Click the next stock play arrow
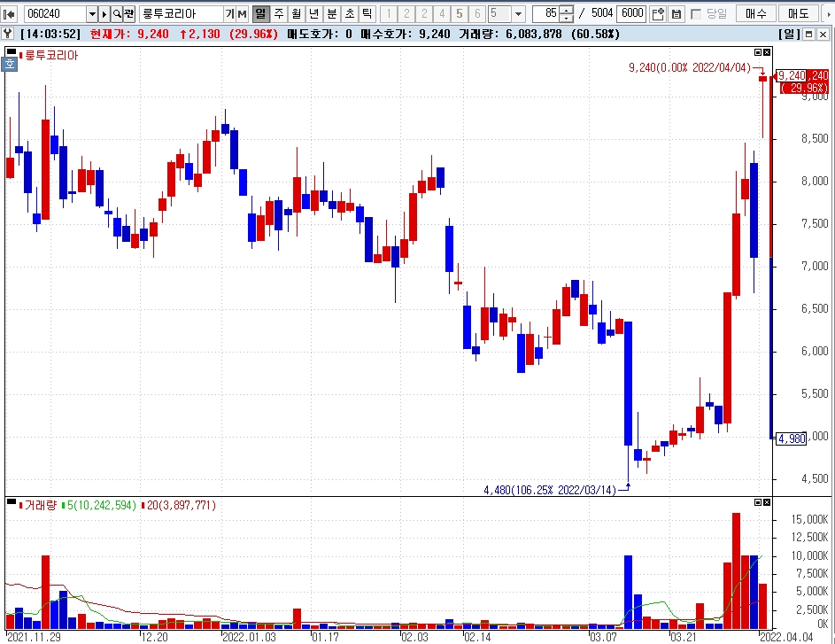Image resolution: width=835 pixels, height=644 pixels. pyautogui.click(x=104, y=13)
